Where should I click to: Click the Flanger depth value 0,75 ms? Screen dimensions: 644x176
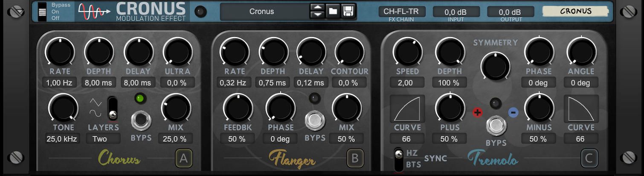click(273, 83)
